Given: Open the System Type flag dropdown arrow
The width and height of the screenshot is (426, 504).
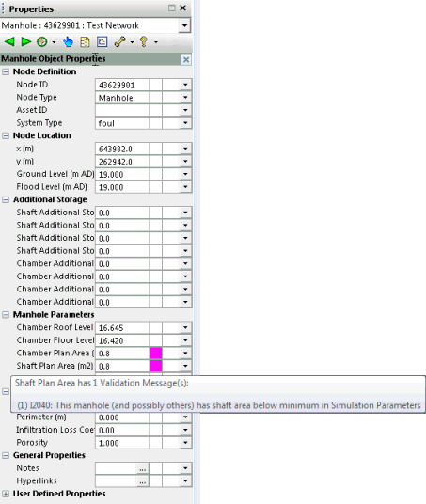Looking at the screenshot, I should tap(185, 123).
